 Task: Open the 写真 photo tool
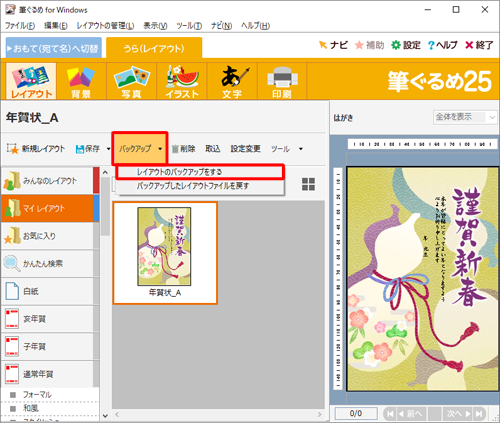click(x=131, y=81)
